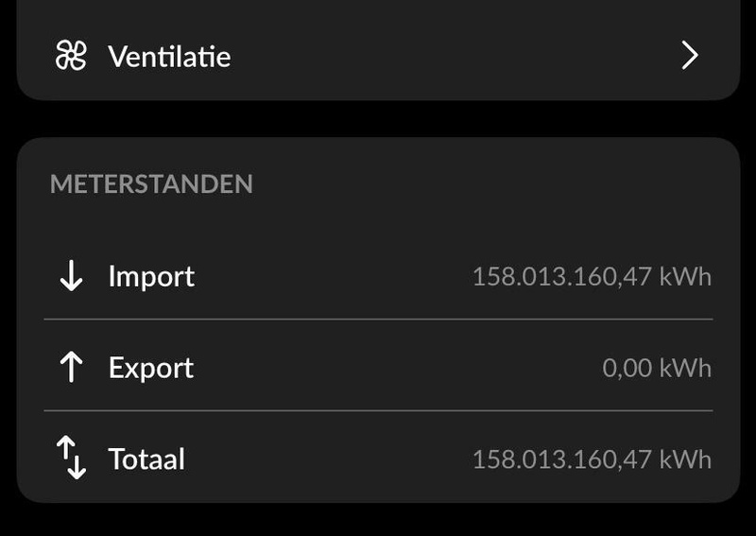This screenshot has height=536, width=756.
Task: Tap the Ventilatie label text
Action: coord(169,57)
